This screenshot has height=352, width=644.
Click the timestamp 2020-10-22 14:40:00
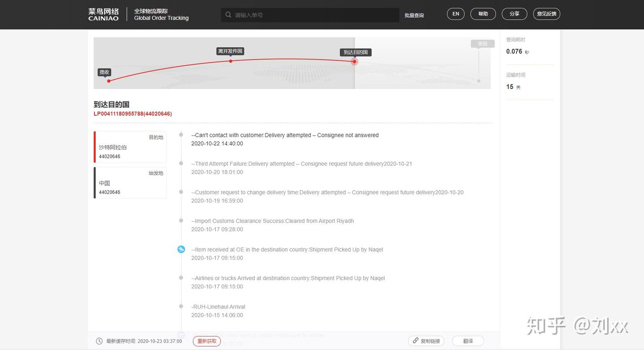[217, 144]
